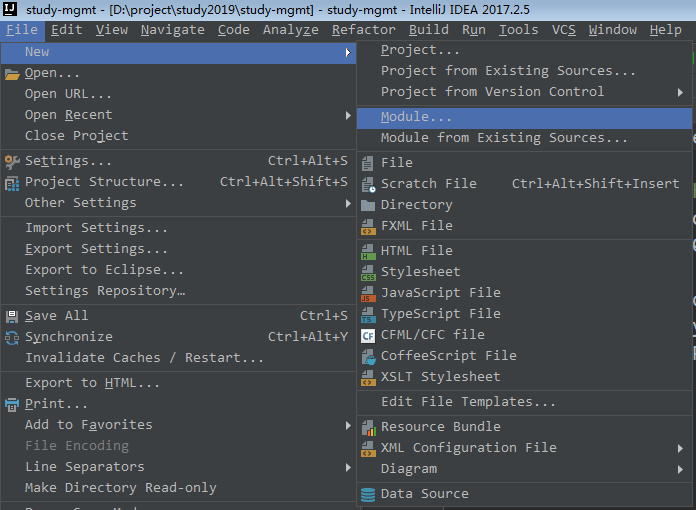The width and height of the screenshot is (696, 510).
Task: Select Module from Existing Sources...
Action: (524, 138)
